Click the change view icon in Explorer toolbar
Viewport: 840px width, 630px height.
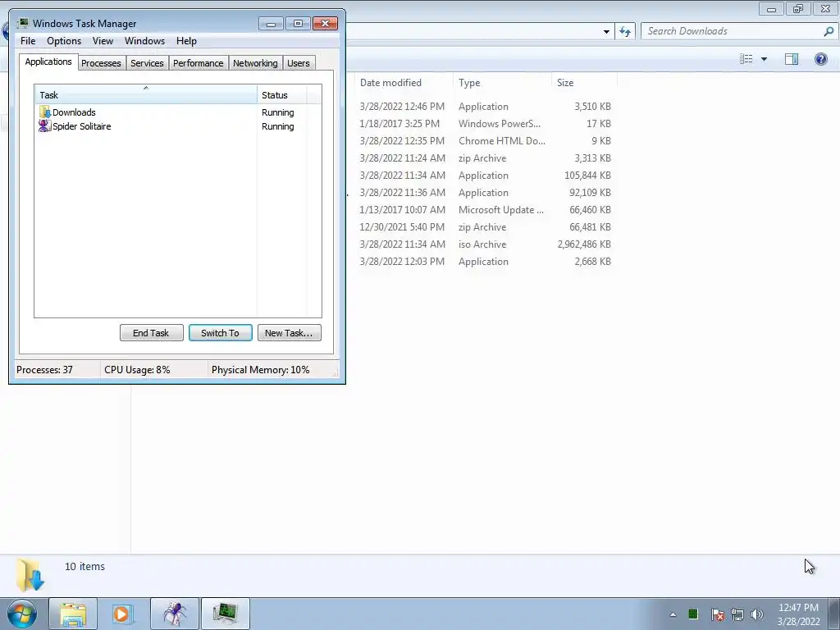coord(746,59)
